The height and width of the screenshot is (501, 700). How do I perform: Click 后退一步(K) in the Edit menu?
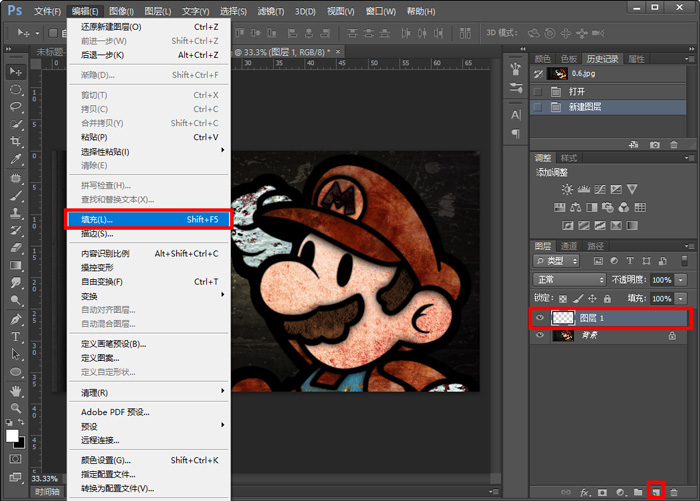point(149,55)
